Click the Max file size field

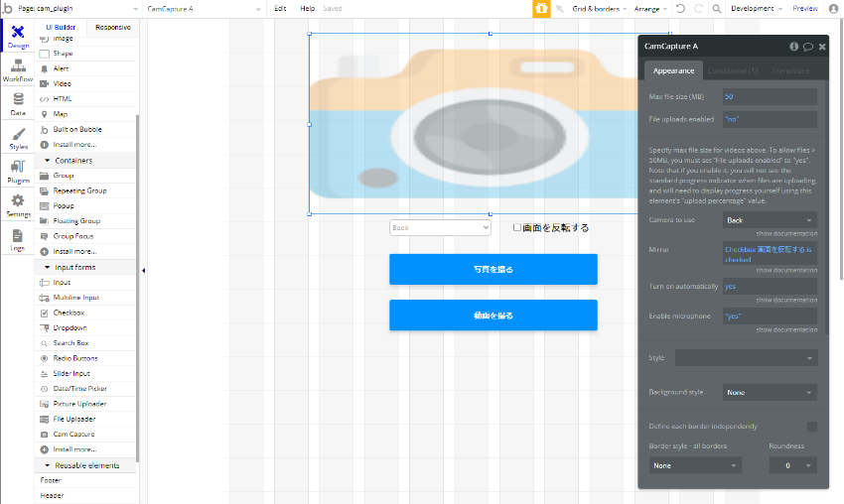(x=770, y=97)
